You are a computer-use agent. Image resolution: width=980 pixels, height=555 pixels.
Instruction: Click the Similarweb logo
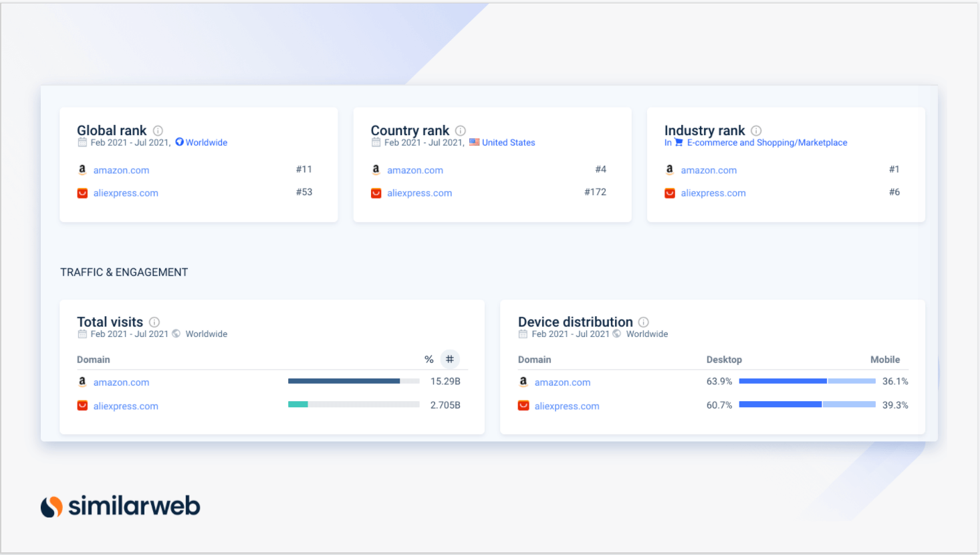click(x=120, y=506)
